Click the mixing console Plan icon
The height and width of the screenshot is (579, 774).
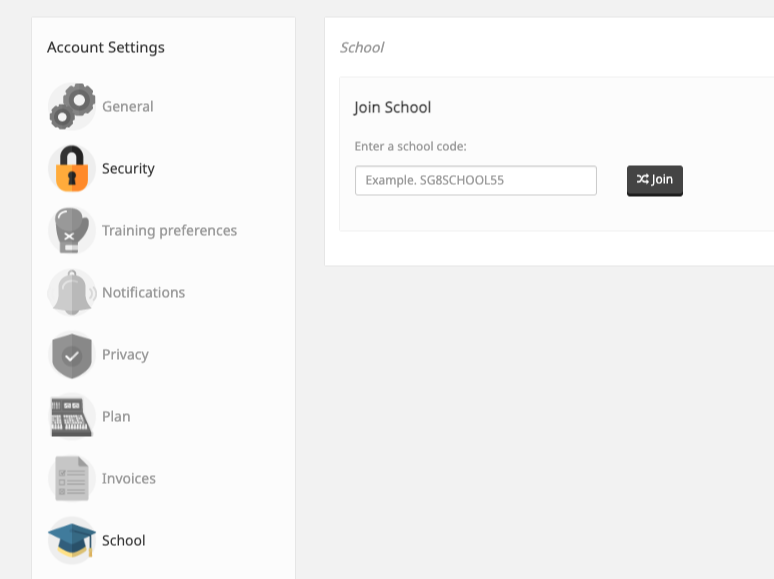(72, 417)
